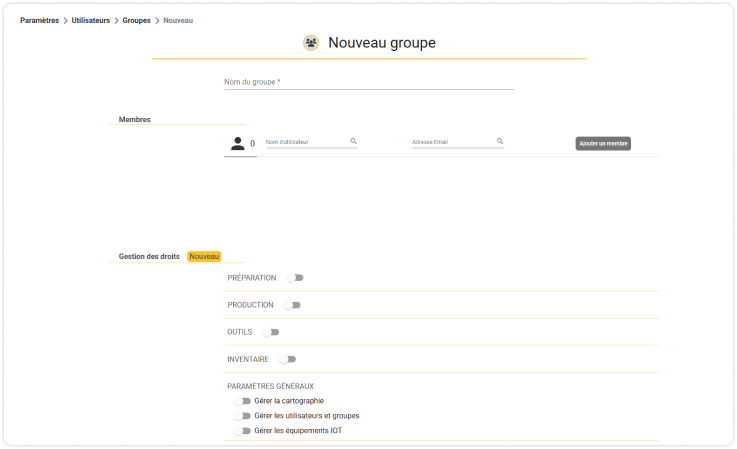Click the group icon beside Nouveau groupe
Image resolution: width=737 pixels, height=449 pixels.
[311, 43]
